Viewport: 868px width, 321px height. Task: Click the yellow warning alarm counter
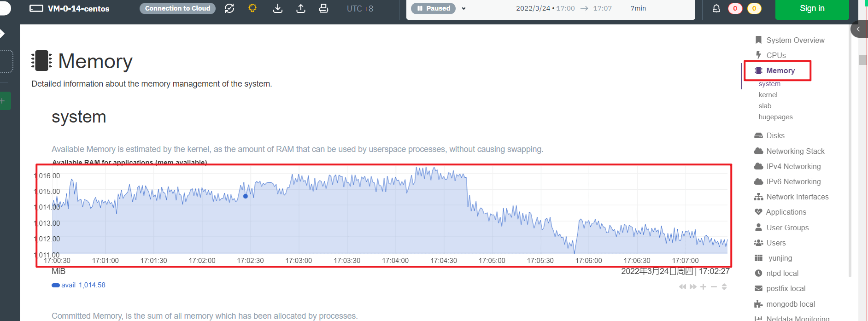(754, 8)
